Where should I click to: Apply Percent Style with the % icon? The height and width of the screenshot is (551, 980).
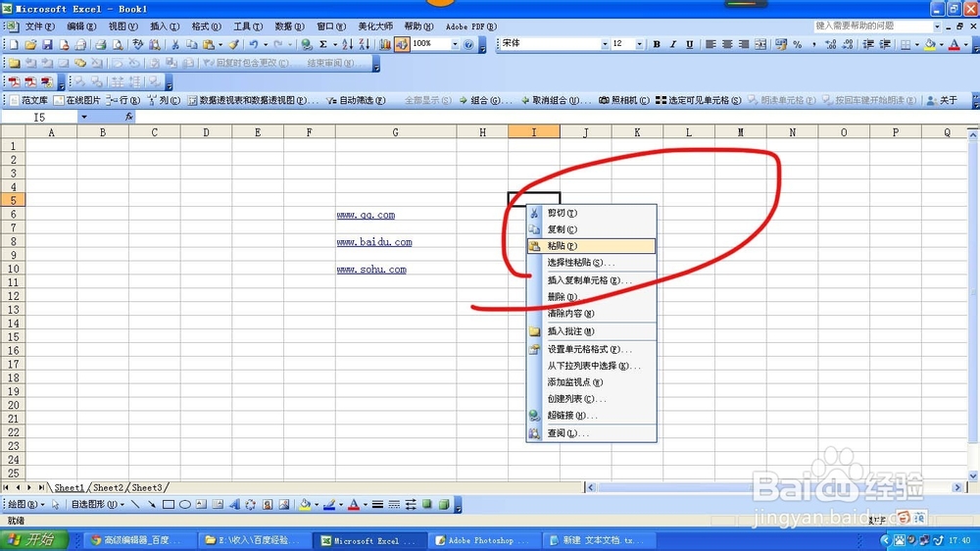point(798,44)
